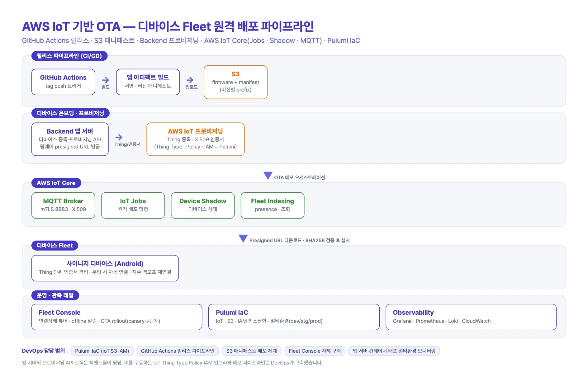The image size is (588, 386).
Task: Click the text 'OTA 배포 오케스트레이션'
Action: pyautogui.click(x=300, y=177)
